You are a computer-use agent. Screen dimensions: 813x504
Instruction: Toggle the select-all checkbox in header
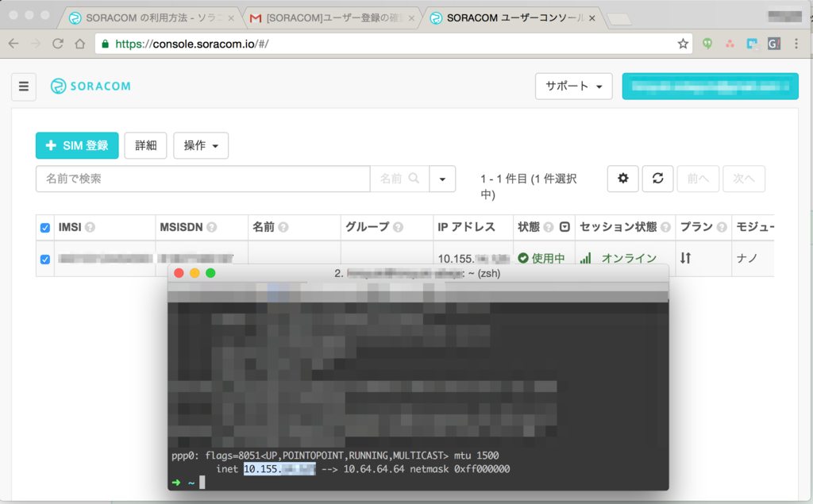point(45,228)
